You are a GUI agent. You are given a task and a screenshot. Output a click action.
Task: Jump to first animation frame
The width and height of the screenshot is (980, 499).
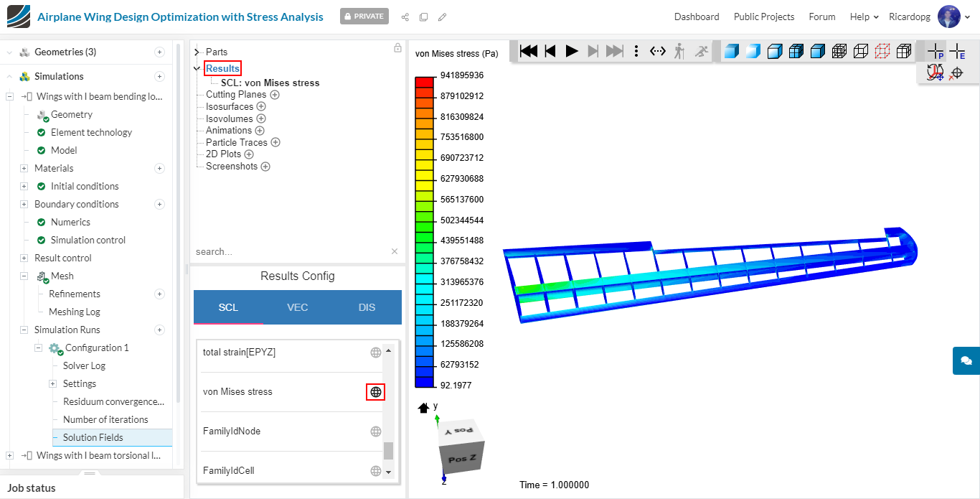[529, 51]
